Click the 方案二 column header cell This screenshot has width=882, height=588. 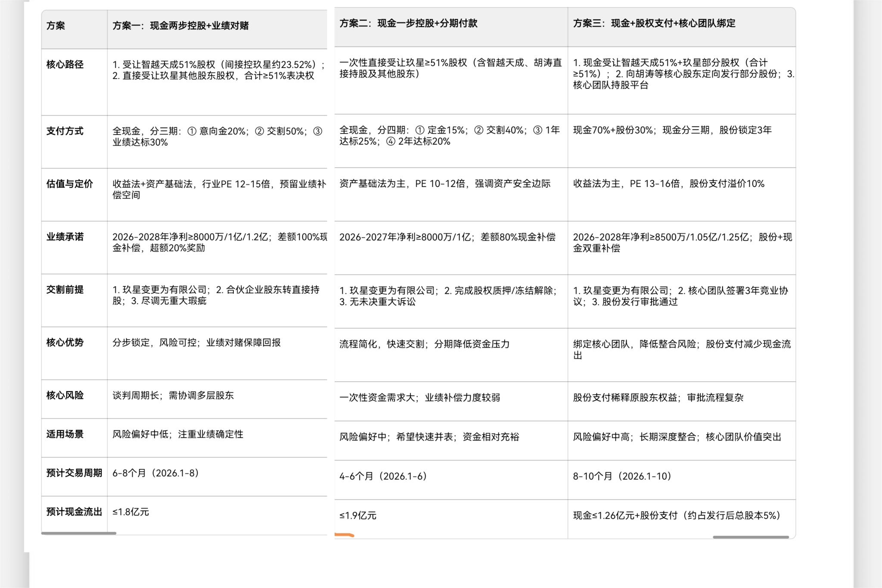(x=408, y=24)
